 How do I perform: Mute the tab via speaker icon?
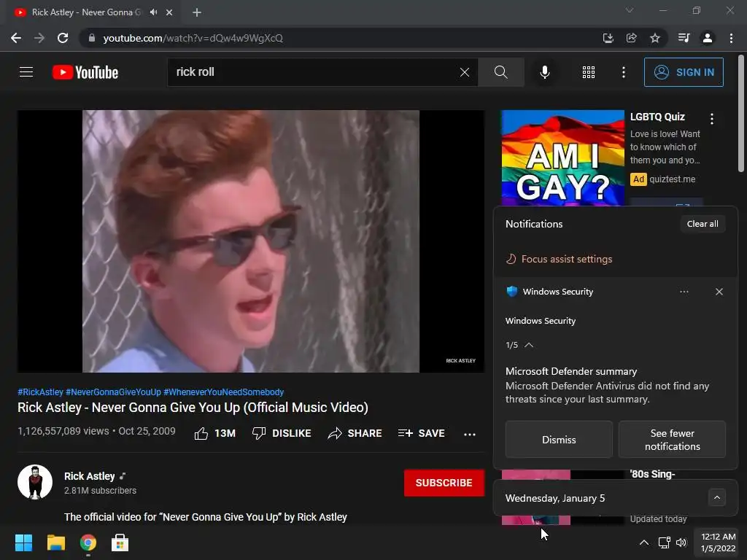[x=153, y=12]
